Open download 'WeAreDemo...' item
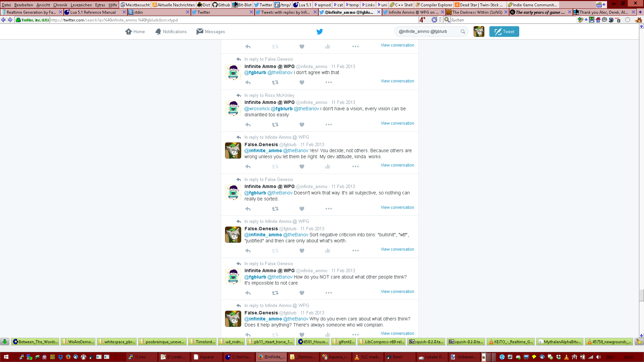 pos(78,342)
